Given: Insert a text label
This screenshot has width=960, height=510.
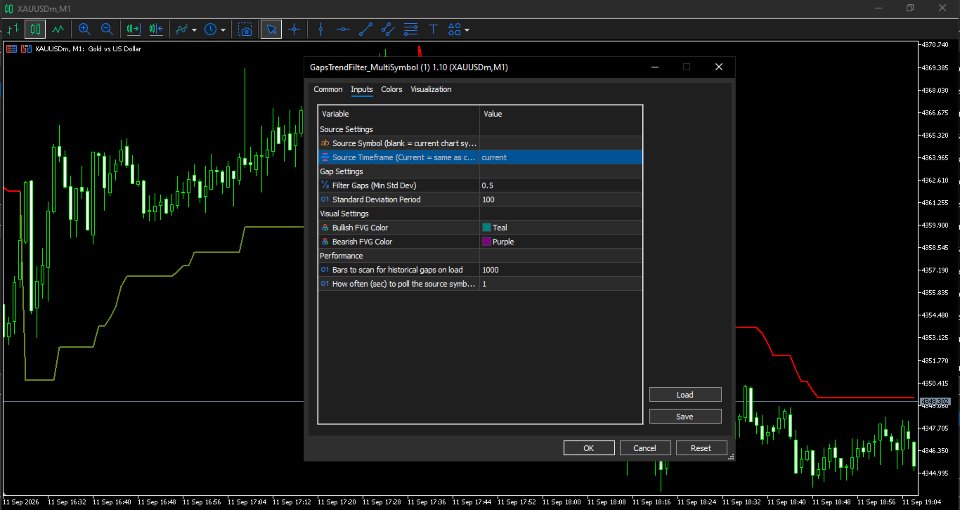Looking at the screenshot, I should tap(433, 29).
